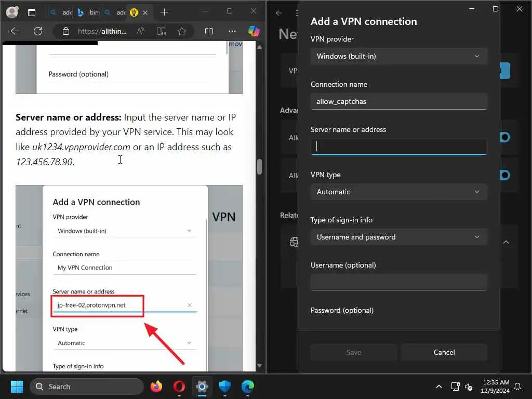
Task: Click the Connection name field 'allow_captchas'
Action: pyautogui.click(x=398, y=101)
